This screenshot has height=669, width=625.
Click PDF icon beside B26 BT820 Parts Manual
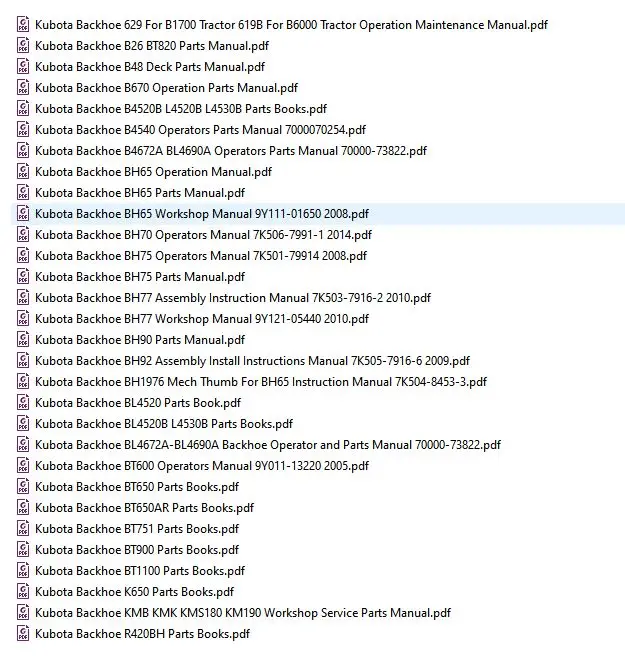(x=23, y=46)
